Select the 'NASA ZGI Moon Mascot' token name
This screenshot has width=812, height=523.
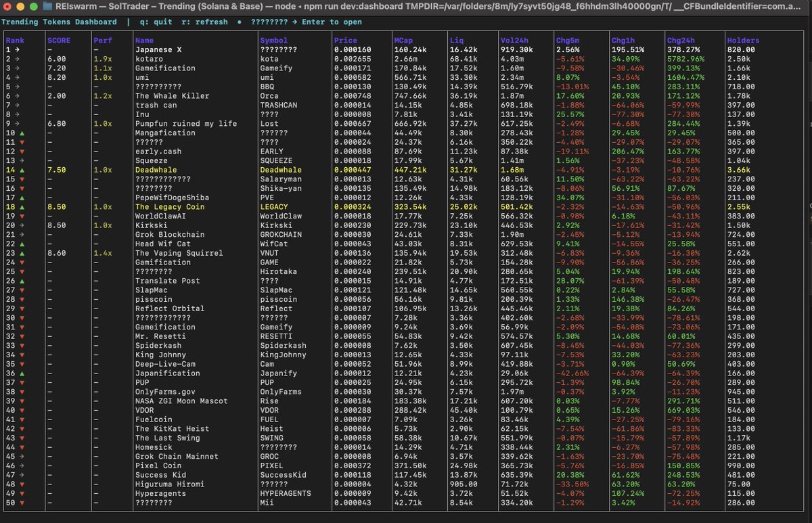pos(181,401)
